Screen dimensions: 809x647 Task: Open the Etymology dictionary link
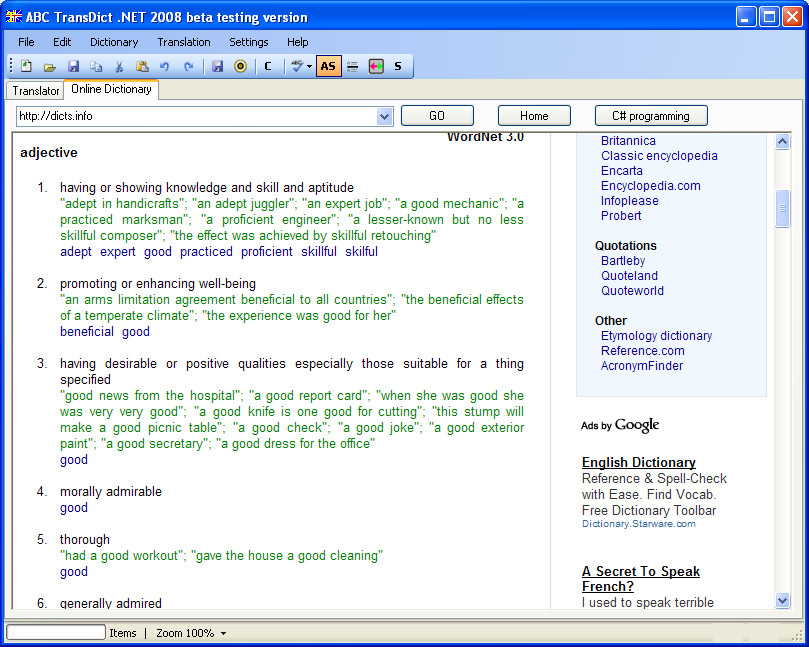coord(656,336)
